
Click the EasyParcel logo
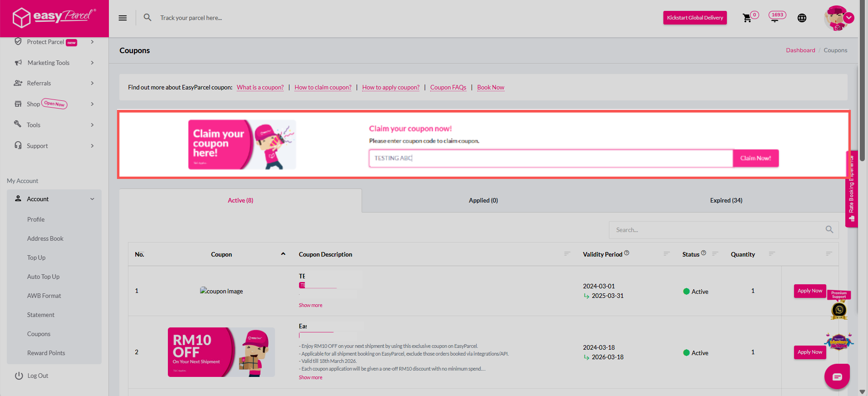[54, 17]
